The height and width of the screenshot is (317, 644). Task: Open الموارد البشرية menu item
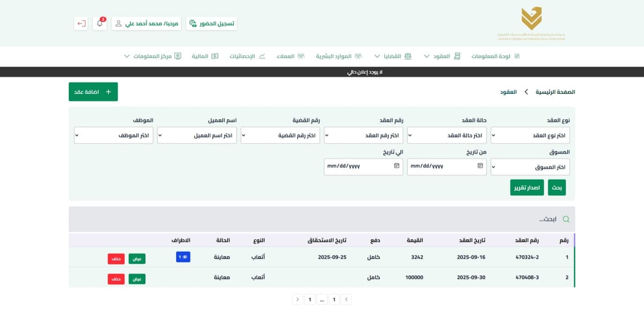339,56
